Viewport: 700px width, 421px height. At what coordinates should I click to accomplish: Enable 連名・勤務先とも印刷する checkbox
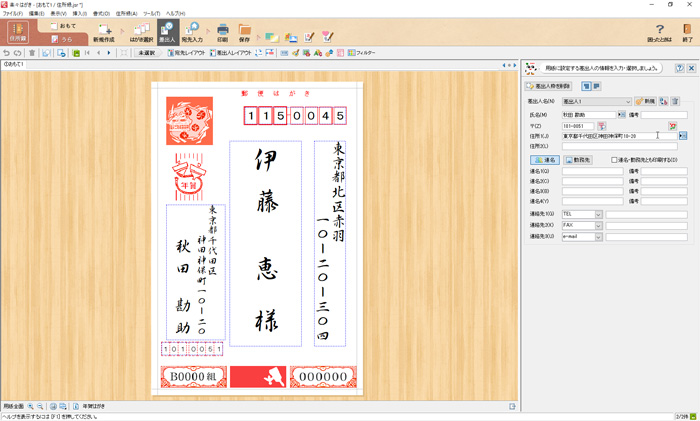tap(615, 159)
